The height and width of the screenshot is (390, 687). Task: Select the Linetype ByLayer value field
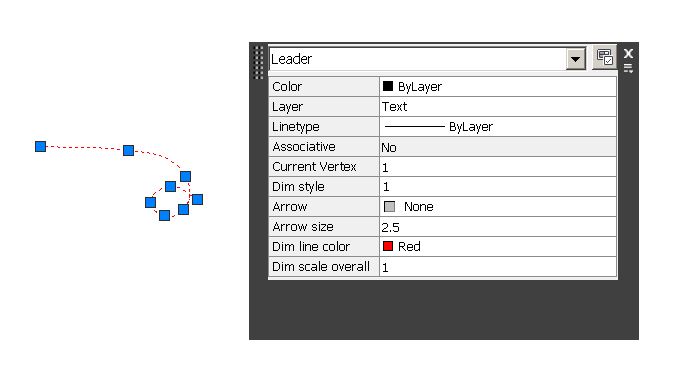498,127
